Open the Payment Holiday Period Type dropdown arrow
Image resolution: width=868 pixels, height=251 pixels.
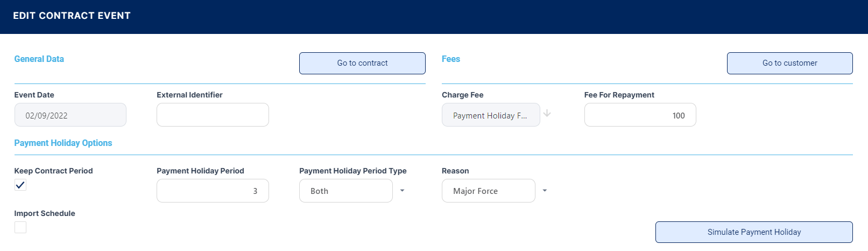click(x=402, y=191)
